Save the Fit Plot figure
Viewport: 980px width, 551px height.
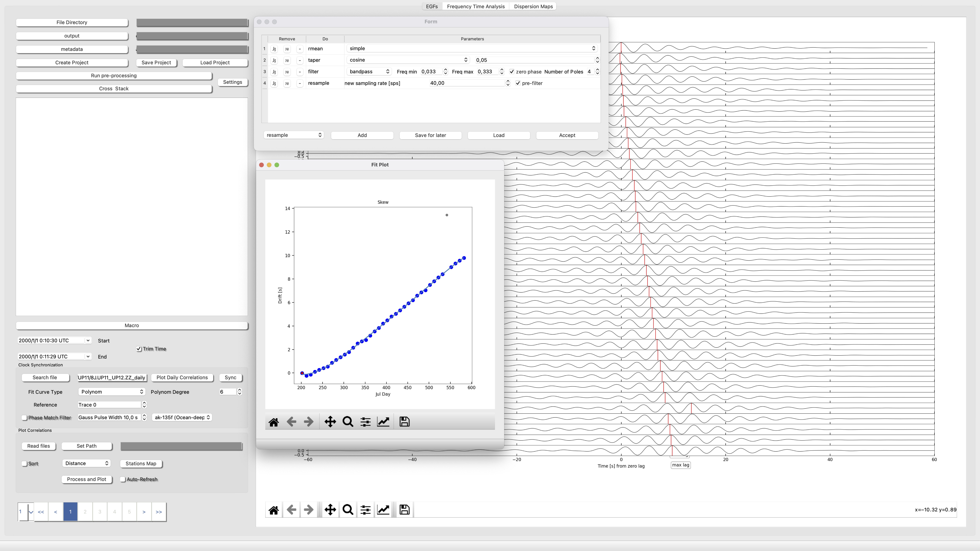click(x=404, y=422)
